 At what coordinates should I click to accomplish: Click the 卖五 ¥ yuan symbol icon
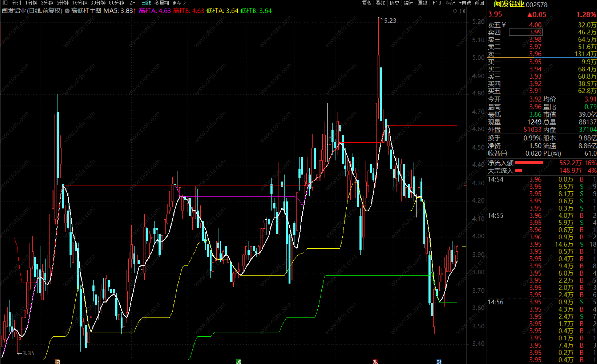[504, 25]
